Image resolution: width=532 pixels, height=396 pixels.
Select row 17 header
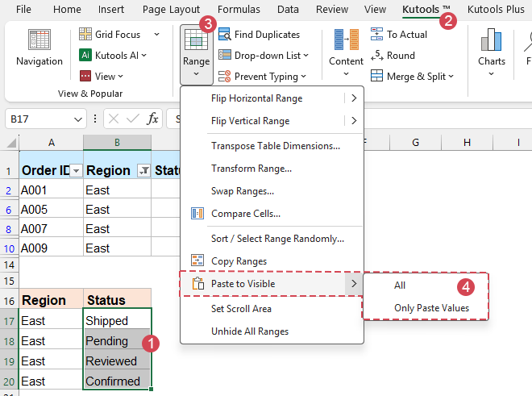(x=9, y=321)
